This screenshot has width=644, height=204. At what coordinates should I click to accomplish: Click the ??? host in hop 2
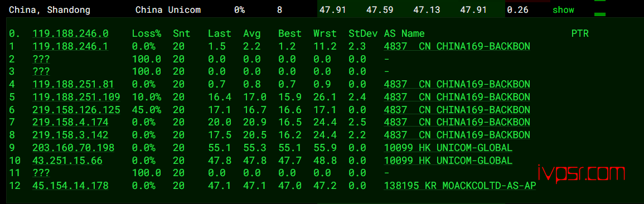41,59
